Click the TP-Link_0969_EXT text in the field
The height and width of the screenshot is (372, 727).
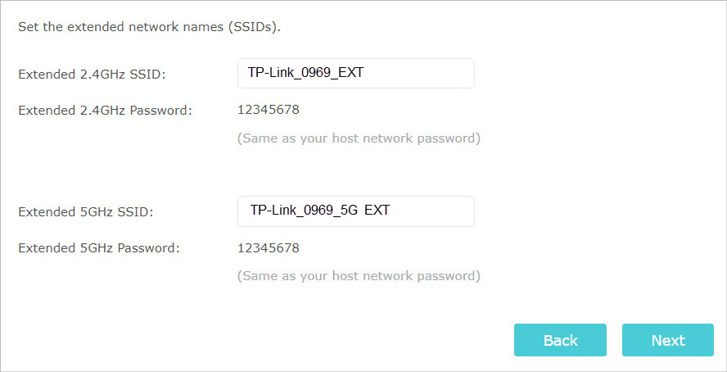306,72
